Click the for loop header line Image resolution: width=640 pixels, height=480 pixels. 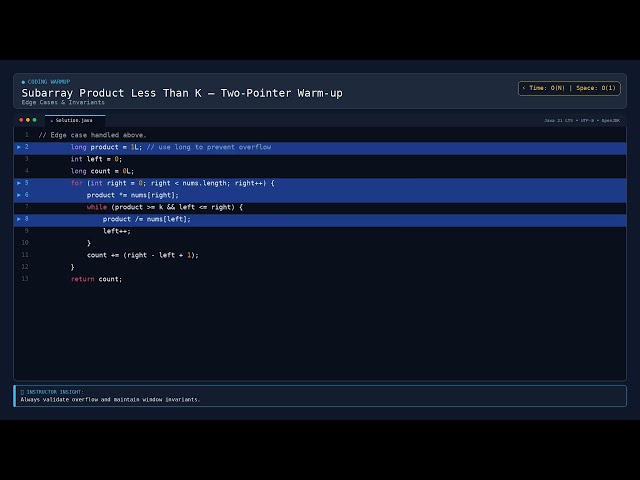tap(173, 183)
